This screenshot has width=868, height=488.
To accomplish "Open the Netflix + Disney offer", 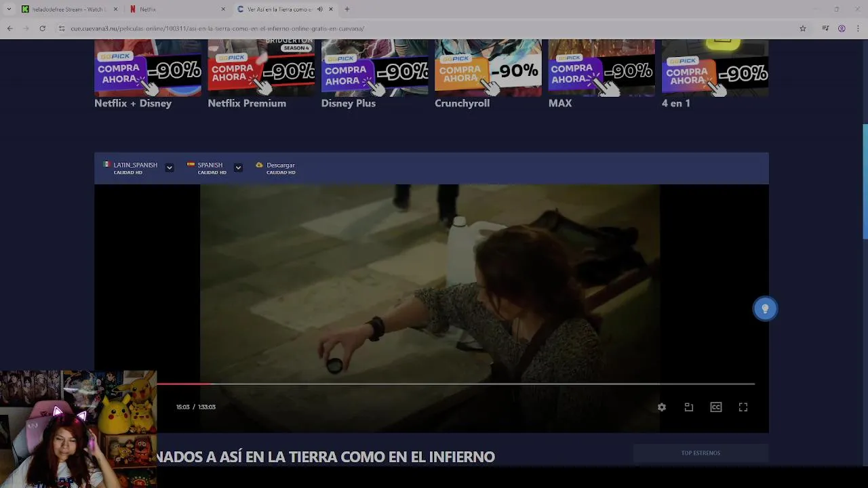I will pos(148,68).
